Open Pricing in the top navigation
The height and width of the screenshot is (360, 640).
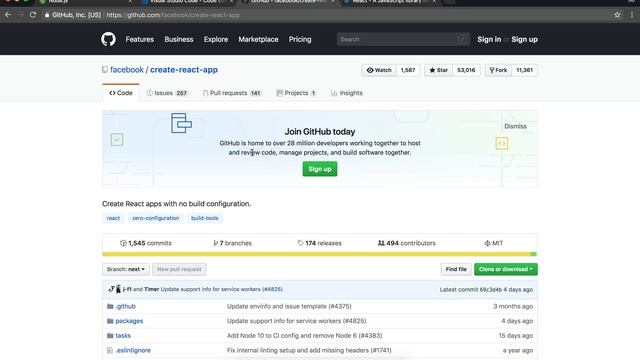point(300,40)
